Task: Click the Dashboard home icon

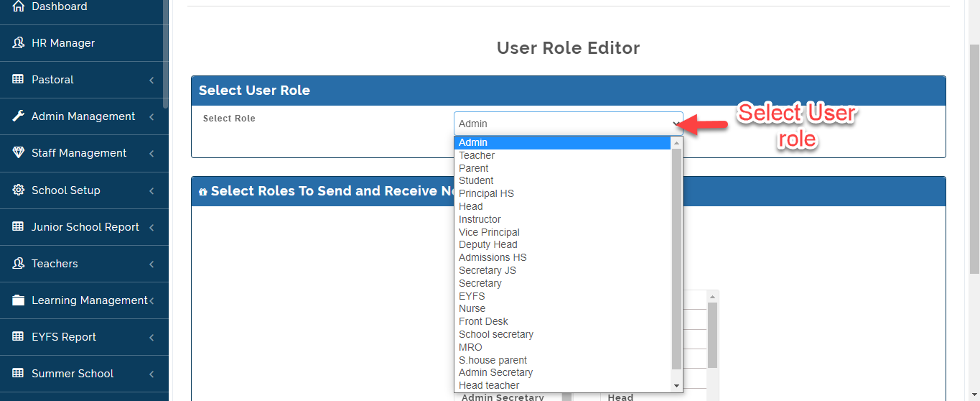Action: tap(19, 6)
